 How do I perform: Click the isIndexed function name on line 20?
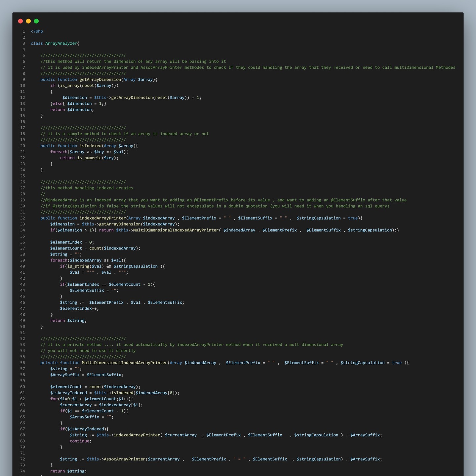90,146
